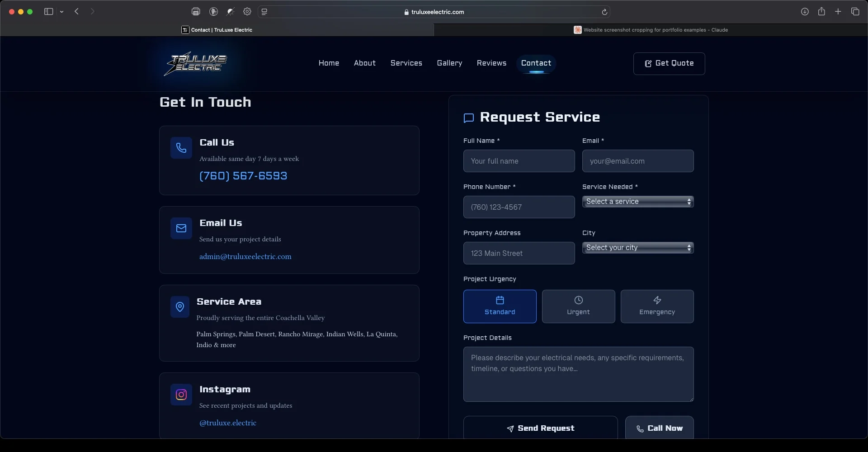This screenshot has width=868, height=452.
Task: Switch to the Gallery navigation item
Action: pos(449,63)
